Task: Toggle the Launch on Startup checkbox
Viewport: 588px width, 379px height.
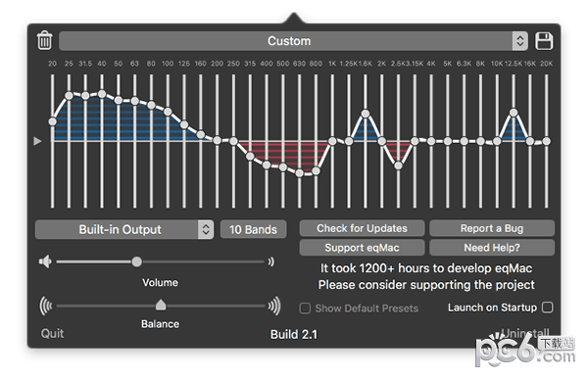Action: (x=548, y=308)
